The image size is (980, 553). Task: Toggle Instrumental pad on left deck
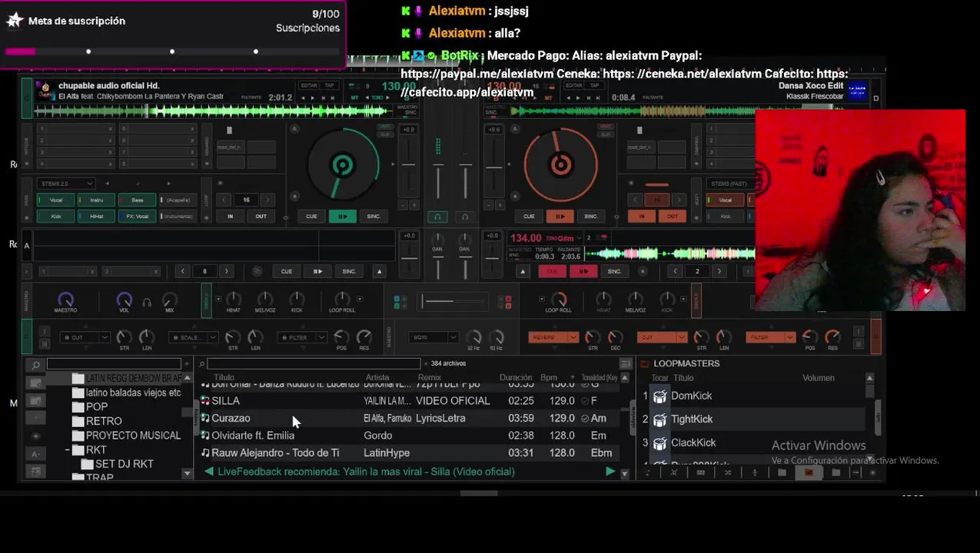[x=178, y=217]
